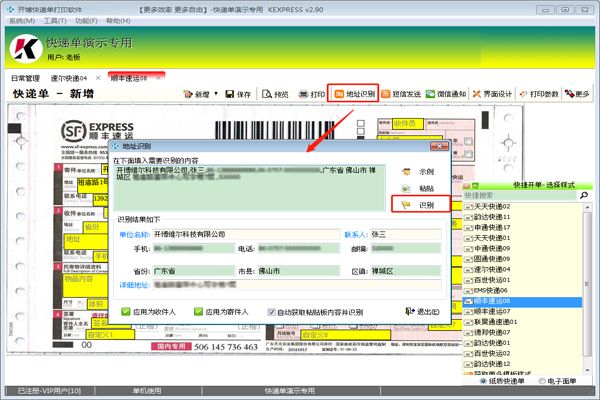
Task: Click the 识别 button
Action: 420,205
